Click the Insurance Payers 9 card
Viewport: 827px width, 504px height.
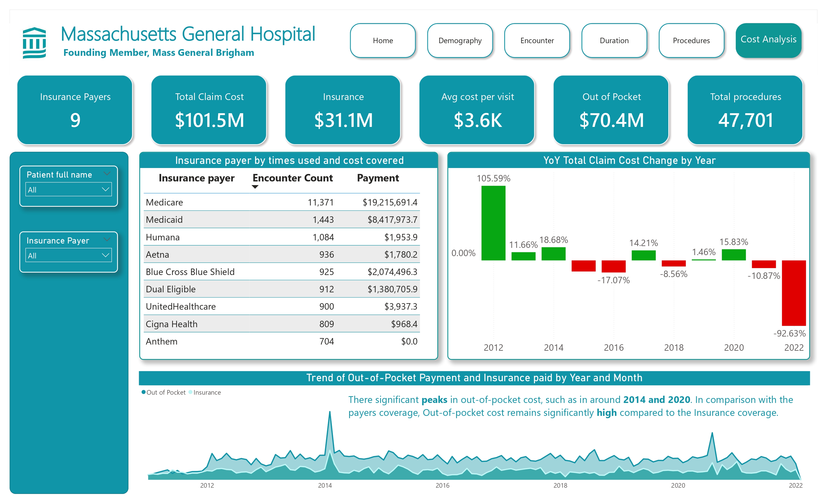75,110
